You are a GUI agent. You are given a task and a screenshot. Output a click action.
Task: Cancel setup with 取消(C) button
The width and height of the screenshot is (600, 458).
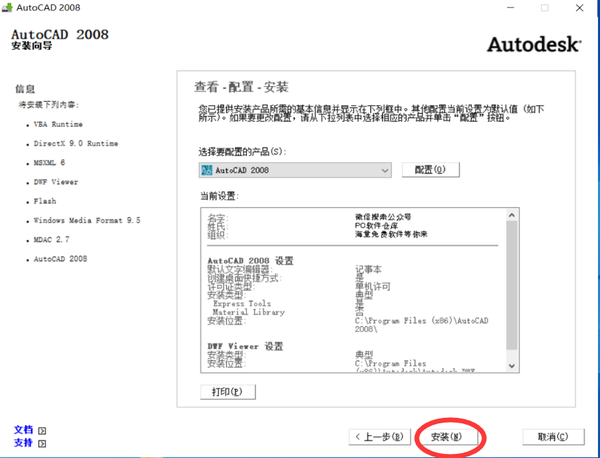[x=553, y=437]
